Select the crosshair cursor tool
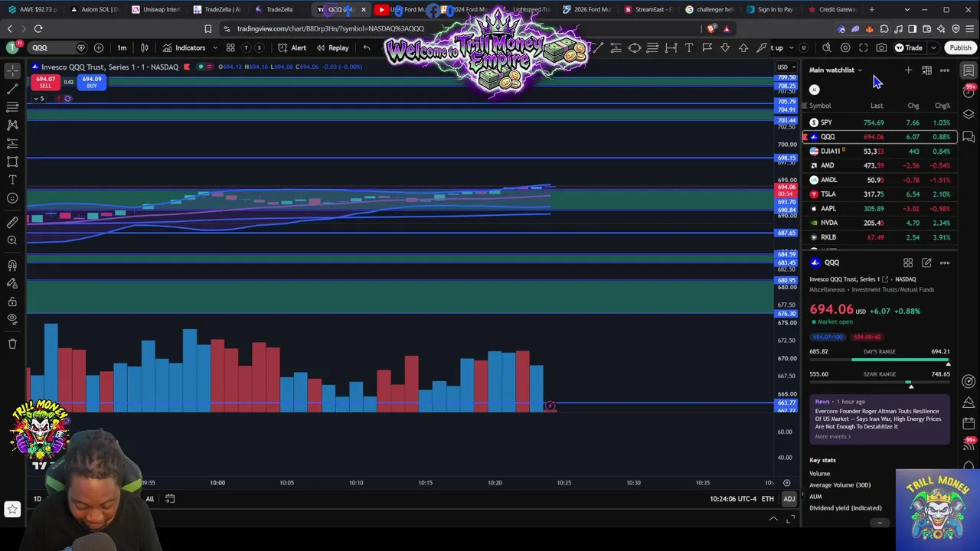980x551 pixels. coord(12,70)
